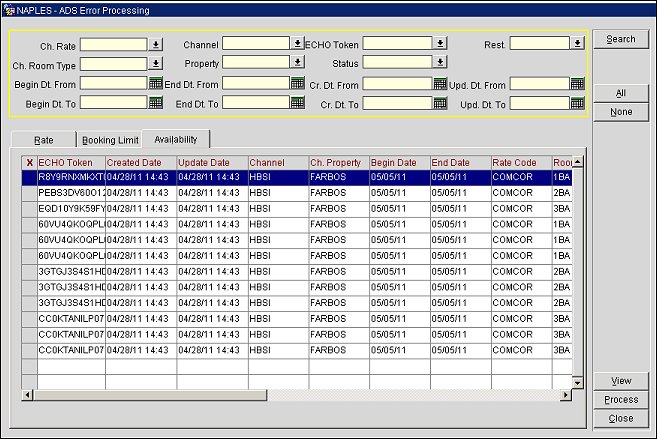Click the Ch. Room Type input field
This screenshot has width=657, height=439.
point(113,64)
